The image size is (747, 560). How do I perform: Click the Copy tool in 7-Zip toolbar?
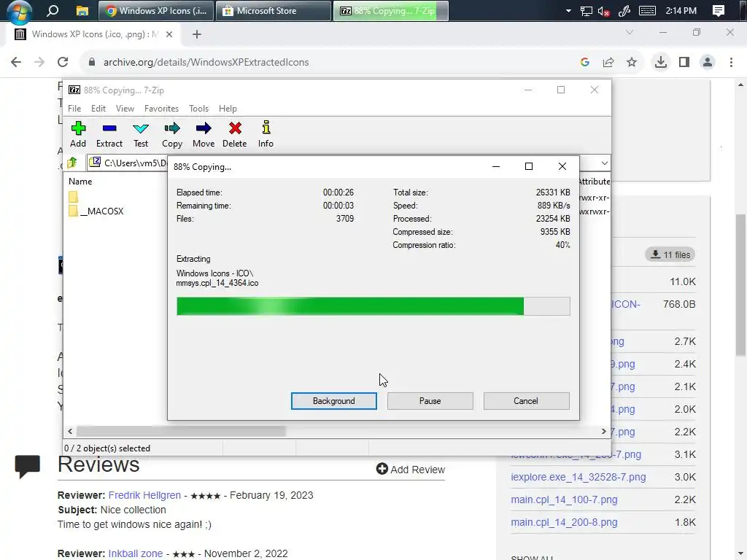172,134
